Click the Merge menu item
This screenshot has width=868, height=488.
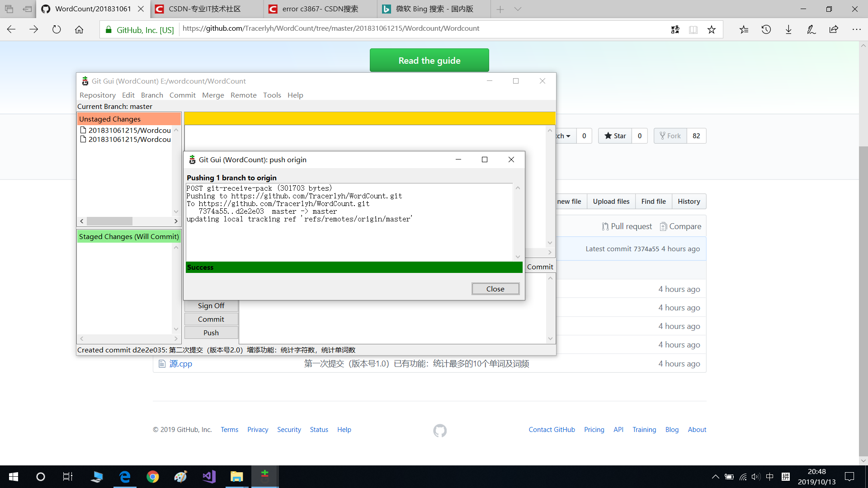[x=212, y=95]
